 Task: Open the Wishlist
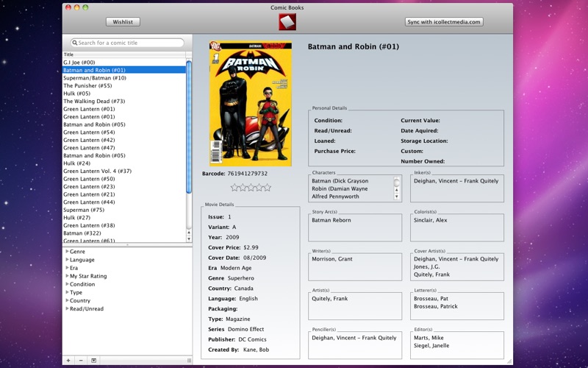[x=123, y=22]
